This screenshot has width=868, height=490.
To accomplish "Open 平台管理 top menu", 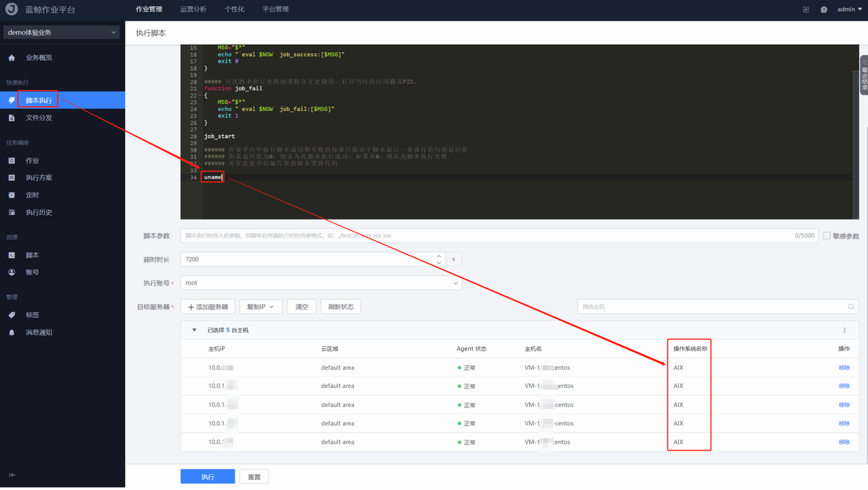I will pos(275,9).
